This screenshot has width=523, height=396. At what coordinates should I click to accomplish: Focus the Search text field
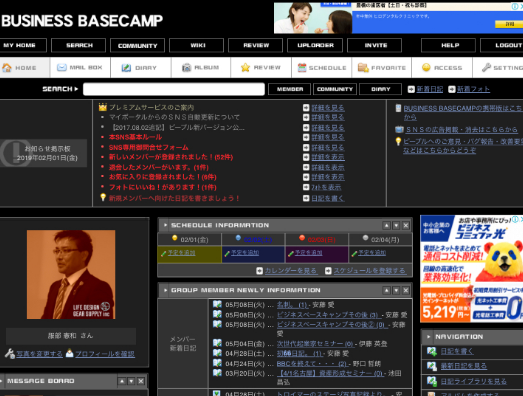click(x=174, y=89)
